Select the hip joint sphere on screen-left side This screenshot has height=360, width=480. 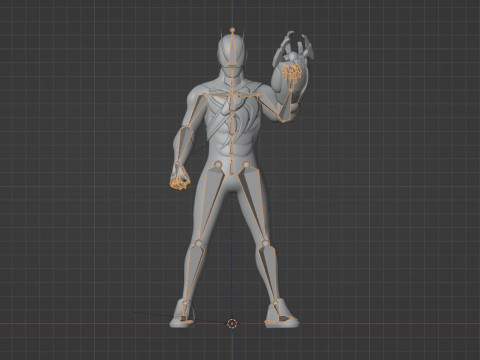[218, 164]
